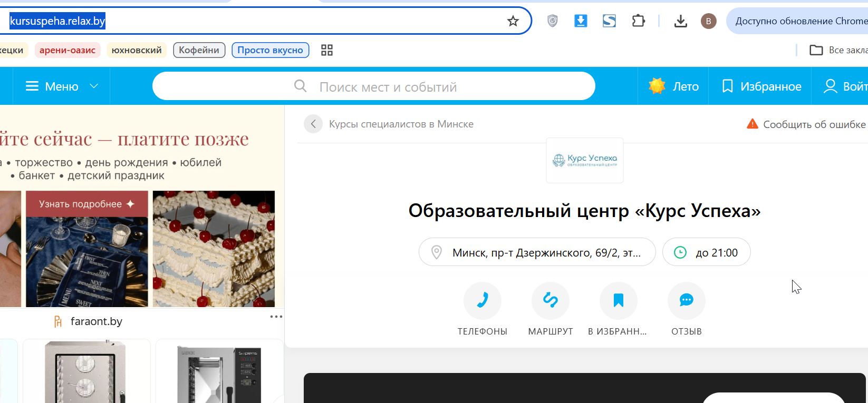The image size is (868, 403).
Task: Open the all-bookmarks folder
Action: point(838,50)
